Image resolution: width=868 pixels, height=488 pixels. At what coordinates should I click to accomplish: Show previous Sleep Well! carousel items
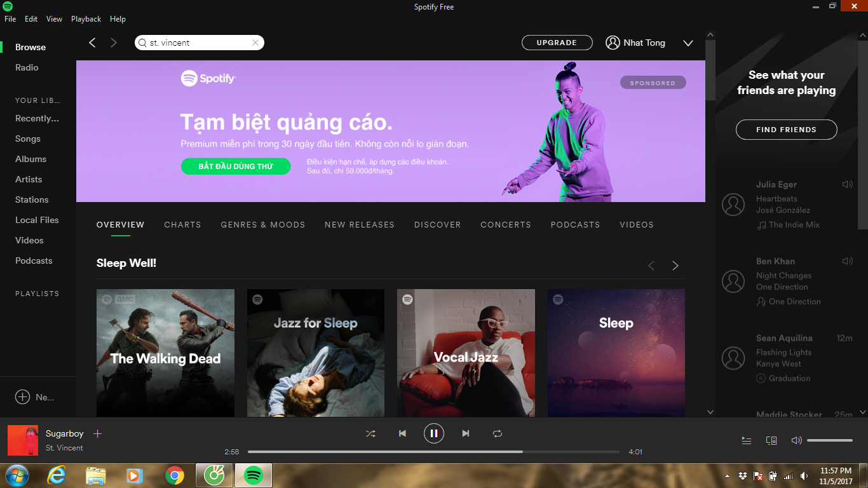click(651, 266)
